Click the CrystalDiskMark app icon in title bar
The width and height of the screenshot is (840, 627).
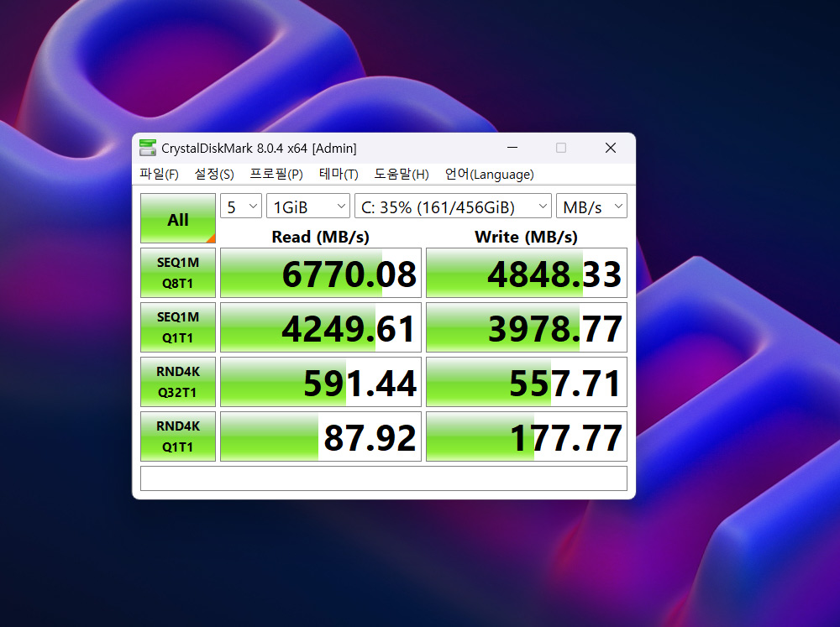pos(147,148)
